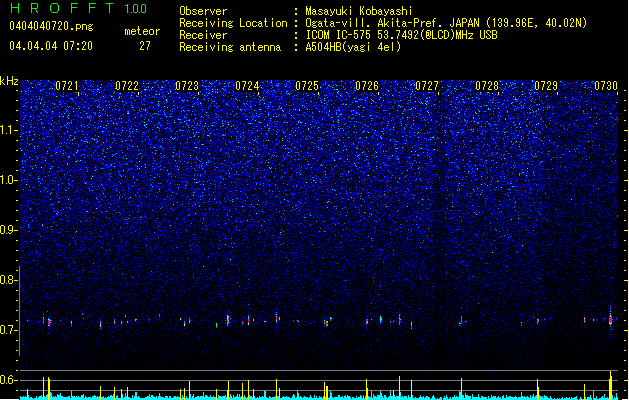Click the 0.6 kHz axis label
The image size is (629, 400).
[9, 380]
